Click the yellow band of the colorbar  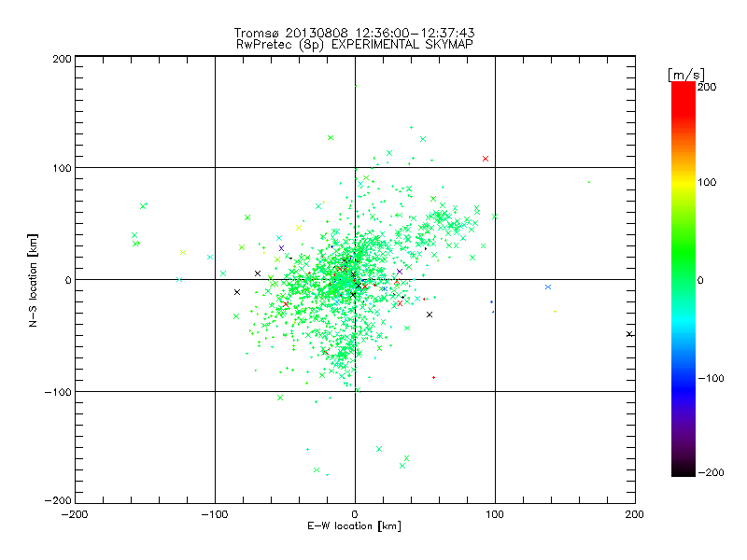point(684,182)
